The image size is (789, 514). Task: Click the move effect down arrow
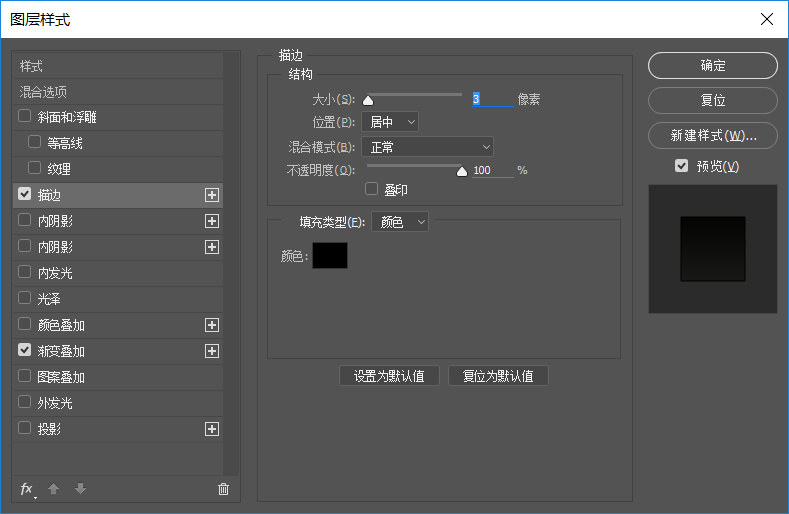tap(80, 489)
